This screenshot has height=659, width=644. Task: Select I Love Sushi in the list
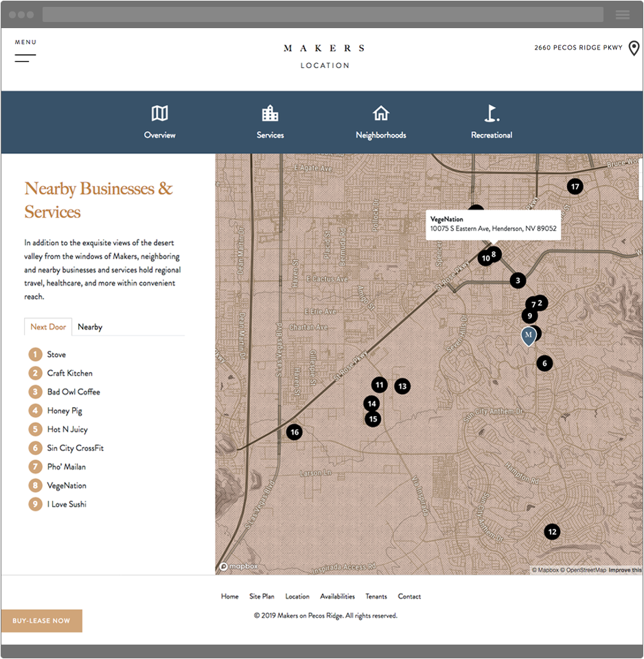pos(67,504)
